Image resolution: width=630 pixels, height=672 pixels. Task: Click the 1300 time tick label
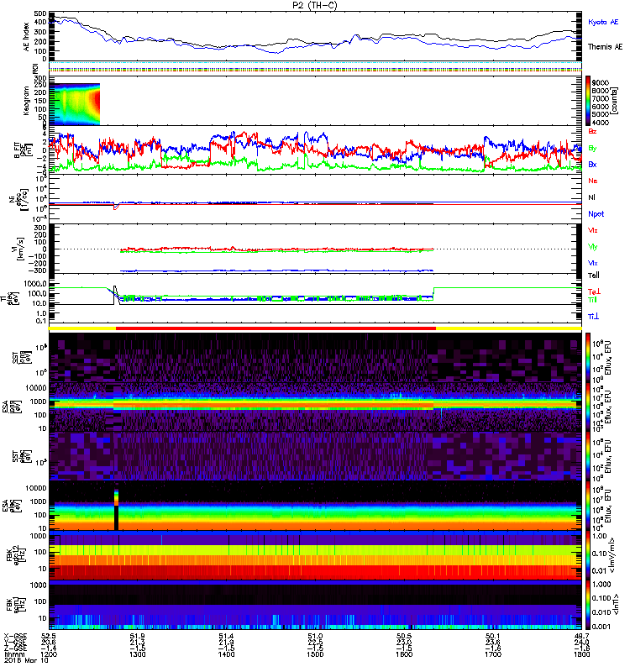(137, 654)
